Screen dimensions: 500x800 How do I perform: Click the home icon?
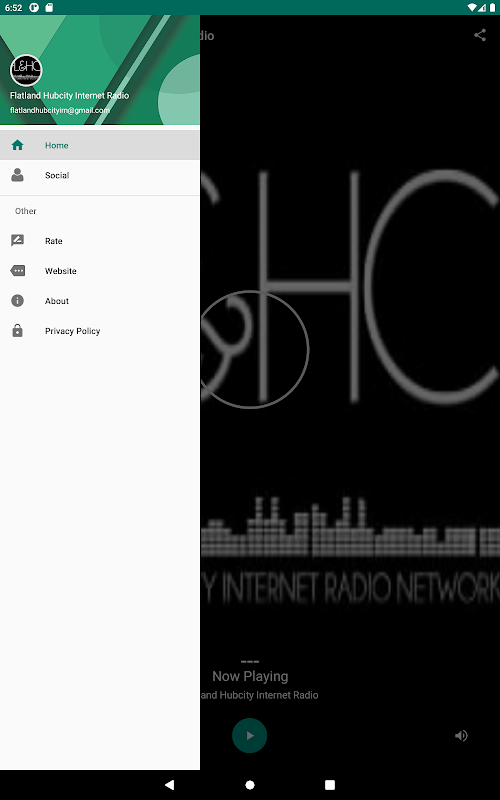[17, 145]
